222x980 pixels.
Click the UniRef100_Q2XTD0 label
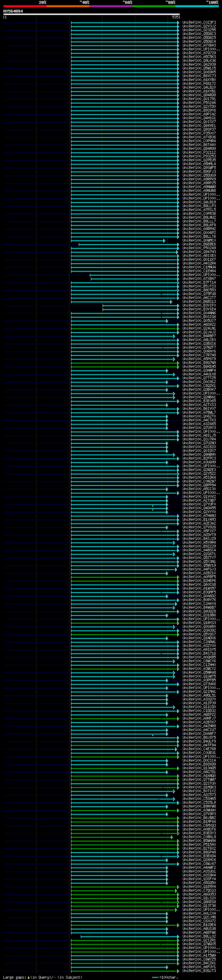199,106
